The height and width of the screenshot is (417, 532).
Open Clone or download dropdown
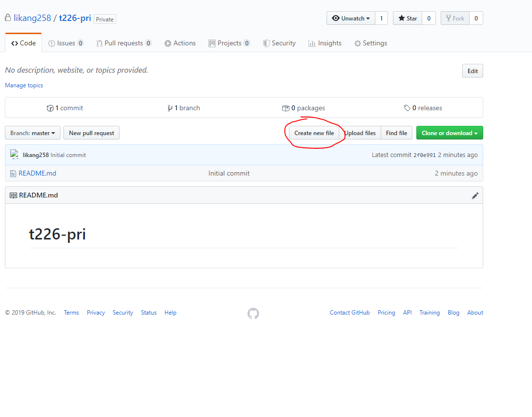click(x=450, y=133)
